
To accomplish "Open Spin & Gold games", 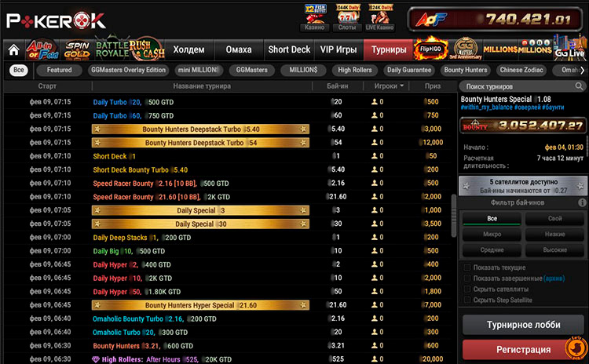I will click(x=78, y=50).
